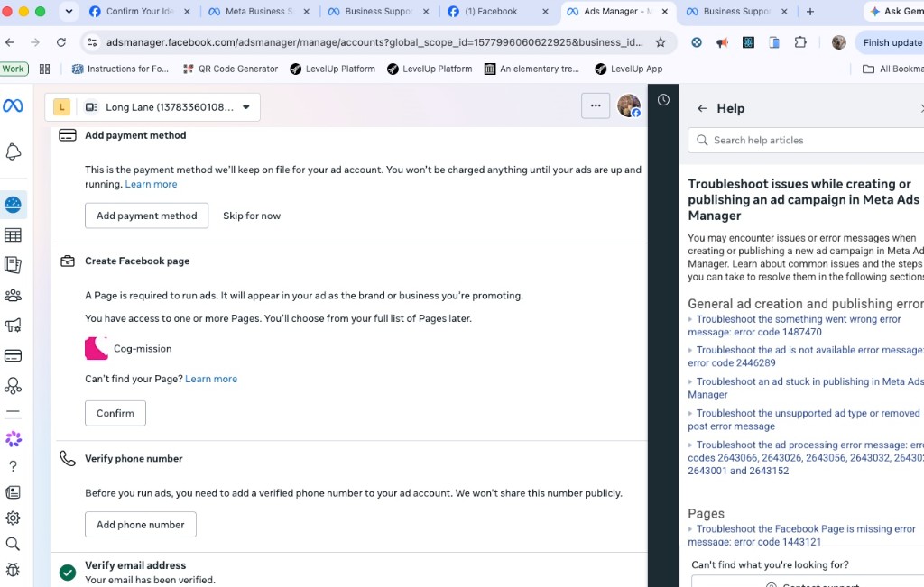This screenshot has height=587, width=924.
Task: Open Search magnifier icon in left sidebar
Action: click(x=13, y=544)
